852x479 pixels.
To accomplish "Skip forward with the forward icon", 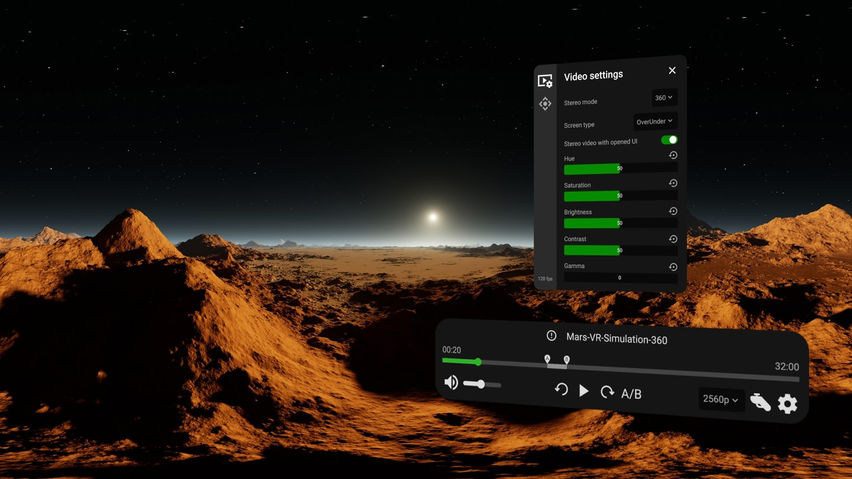I will click(607, 392).
